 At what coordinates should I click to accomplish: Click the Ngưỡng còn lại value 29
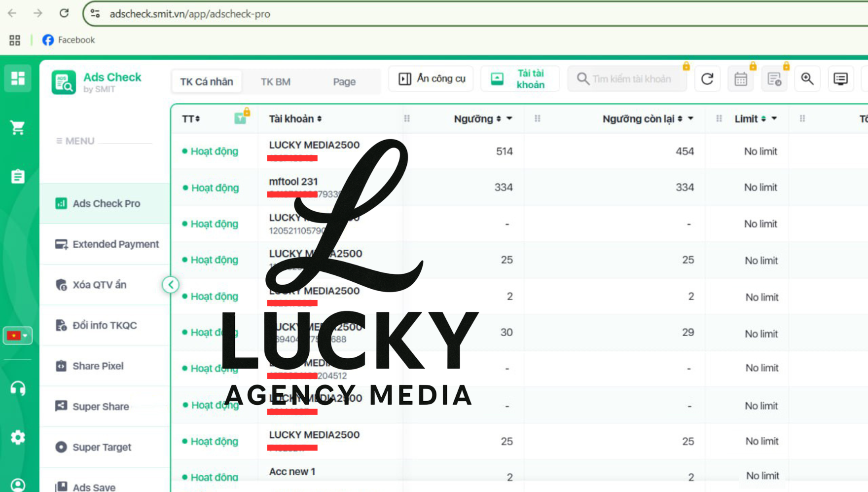click(688, 333)
